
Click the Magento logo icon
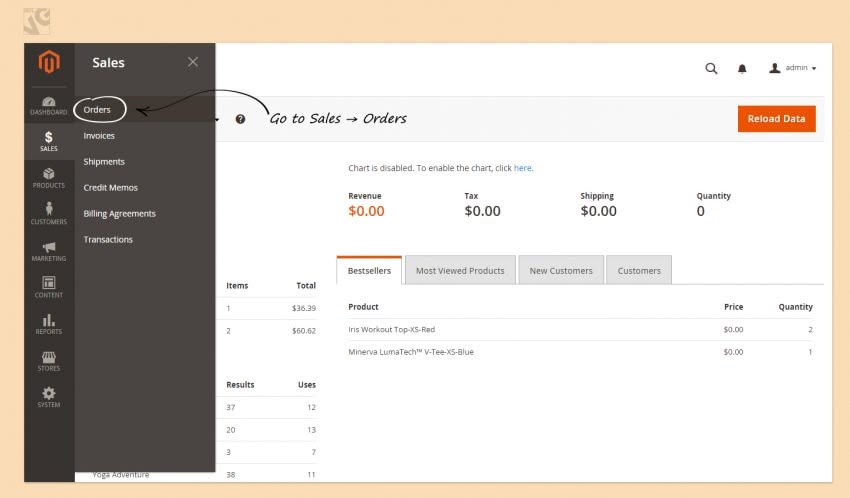pyautogui.click(x=49, y=62)
